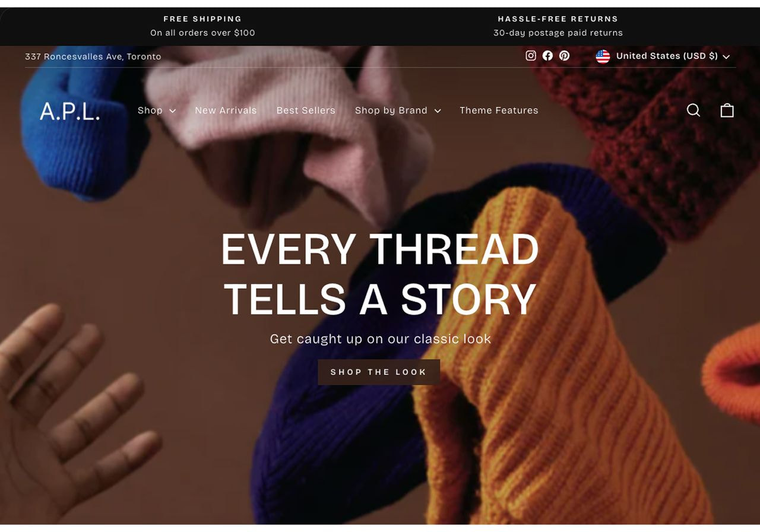The height and width of the screenshot is (532, 760).
Task: Open the United States (USD $) currency selector
Action: (x=663, y=56)
